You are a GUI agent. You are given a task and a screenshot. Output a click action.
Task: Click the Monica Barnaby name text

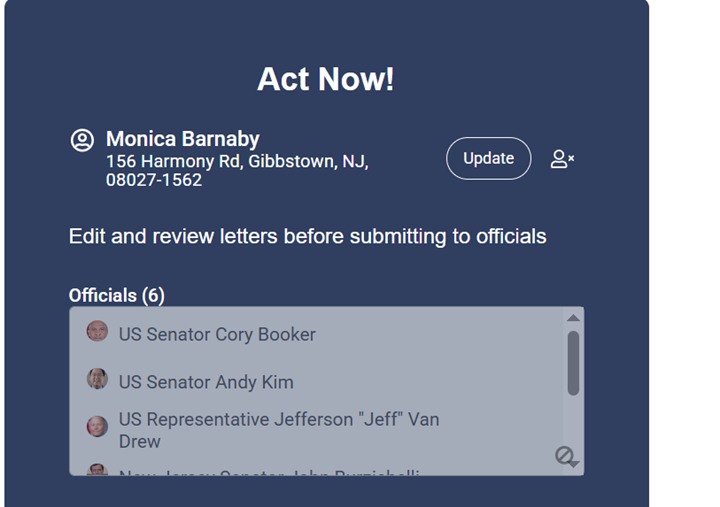[183, 139]
